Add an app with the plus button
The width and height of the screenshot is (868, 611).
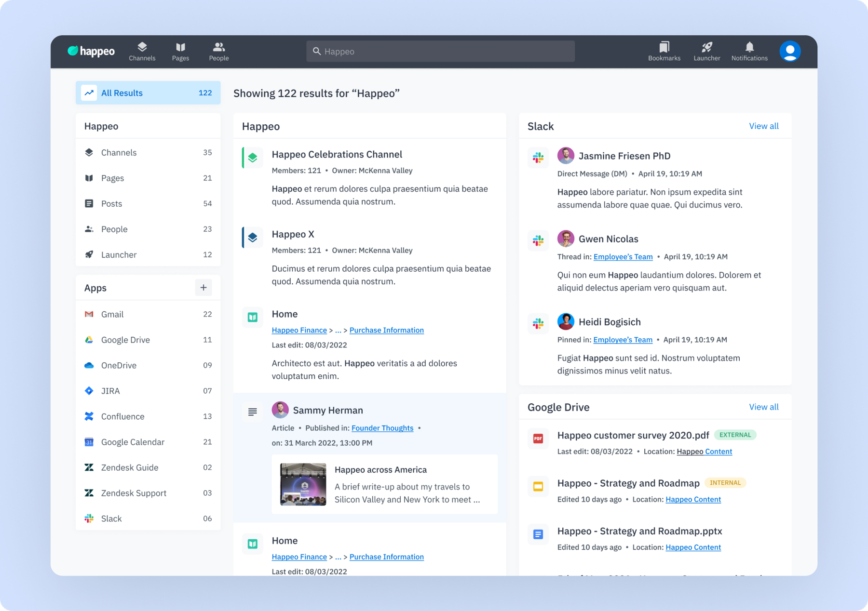pyautogui.click(x=203, y=288)
